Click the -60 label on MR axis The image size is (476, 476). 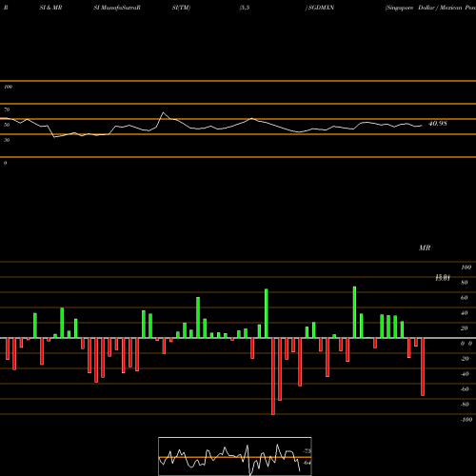point(465,389)
